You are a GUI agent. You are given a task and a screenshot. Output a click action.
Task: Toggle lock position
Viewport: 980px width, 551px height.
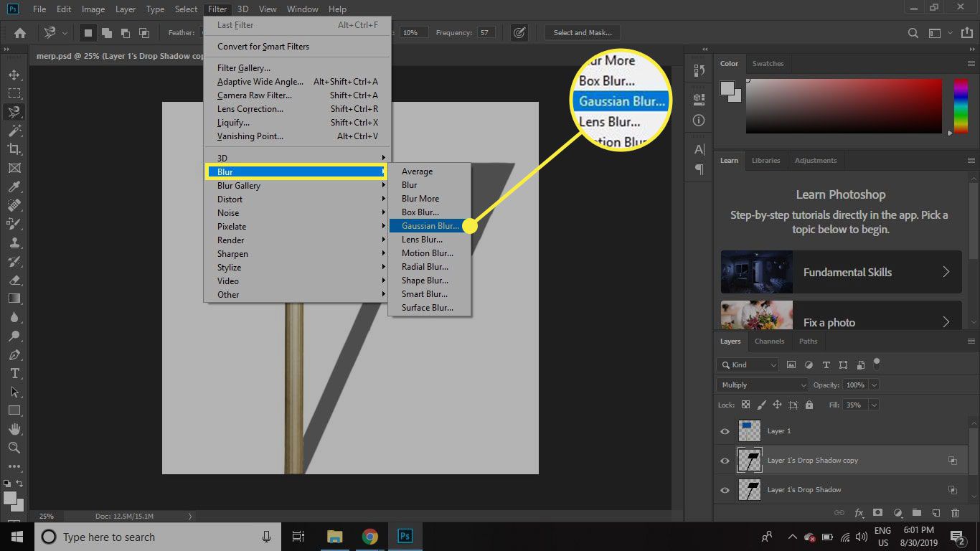pos(777,405)
